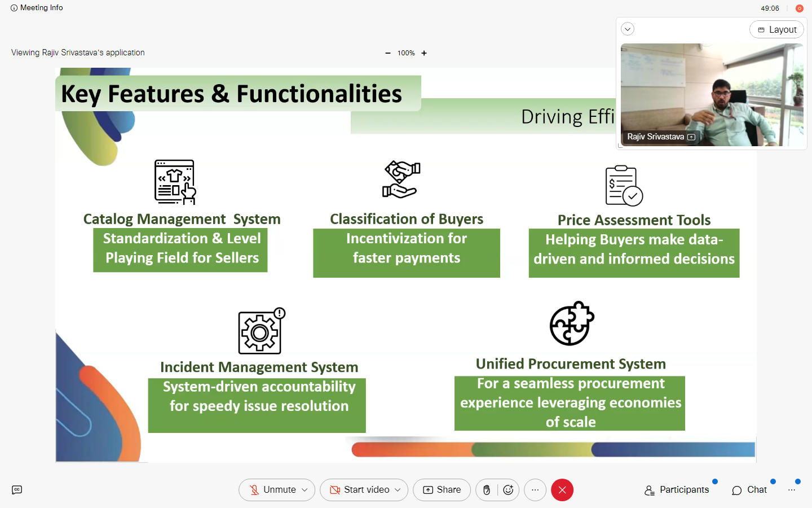Zoom in shared content with plus
Image resolution: width=812 pixels, height=508 pixels.
tap(424, 53)
